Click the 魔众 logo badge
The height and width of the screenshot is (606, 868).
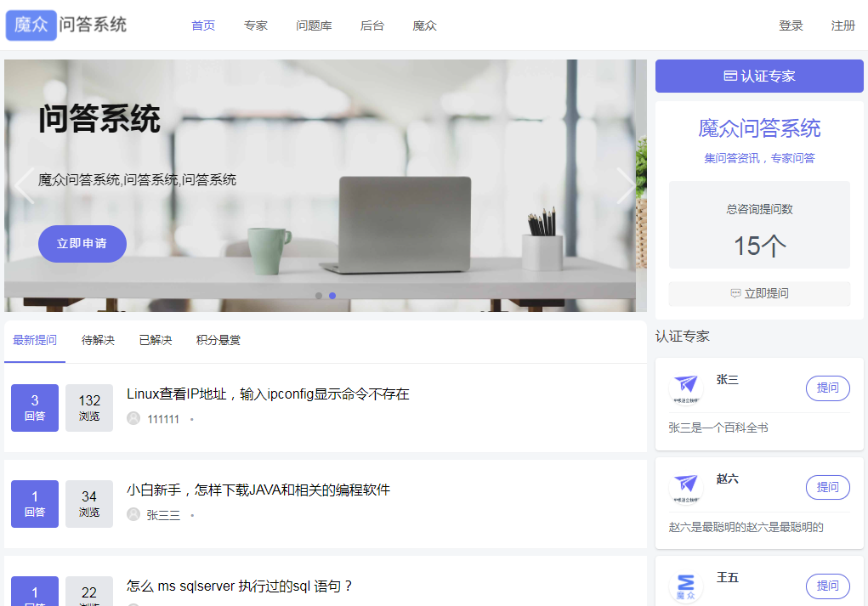click(31, 25)
